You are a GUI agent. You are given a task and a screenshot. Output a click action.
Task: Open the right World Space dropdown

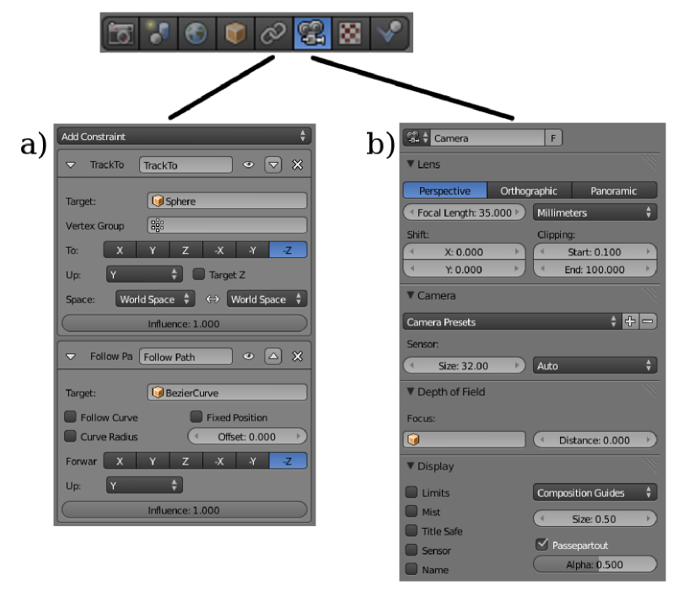pyautogui.click(x=267, y=299)
